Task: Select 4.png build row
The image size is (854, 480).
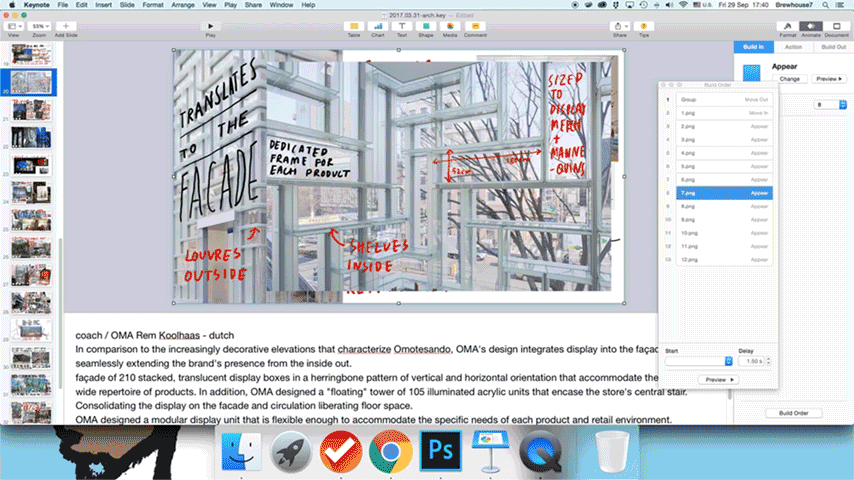Action: 724,153
